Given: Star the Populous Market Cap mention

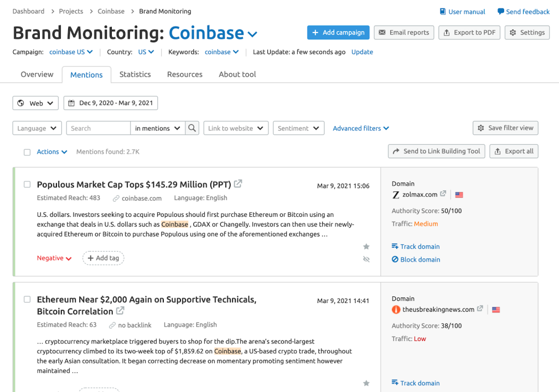Looking at the screenshot, I should pos(366,247).
